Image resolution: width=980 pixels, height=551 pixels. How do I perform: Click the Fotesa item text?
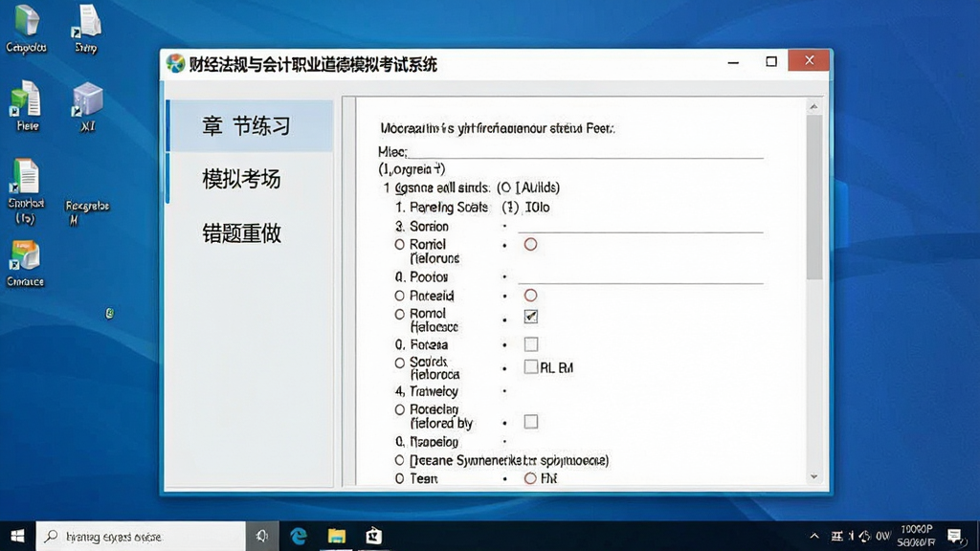coord(429,344)
